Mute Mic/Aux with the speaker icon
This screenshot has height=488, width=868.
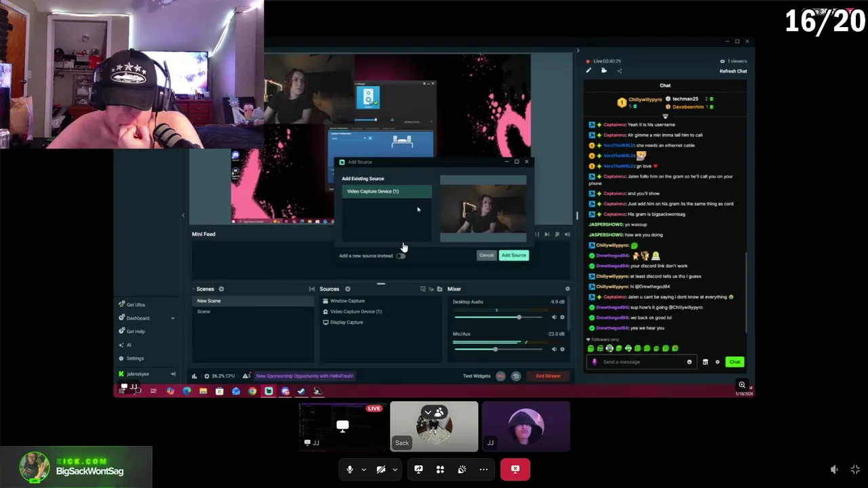(554, 349)
